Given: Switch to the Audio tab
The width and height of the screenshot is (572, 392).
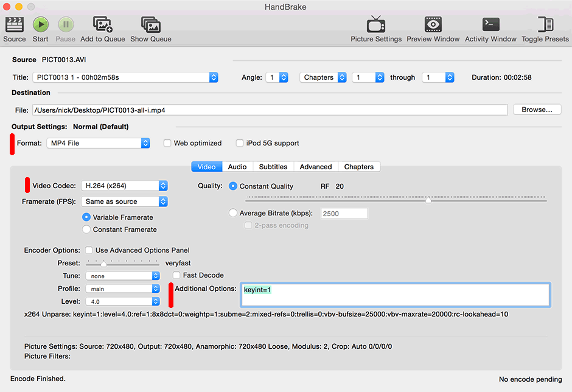Looking at the screenshot, I should coord(237,167).
